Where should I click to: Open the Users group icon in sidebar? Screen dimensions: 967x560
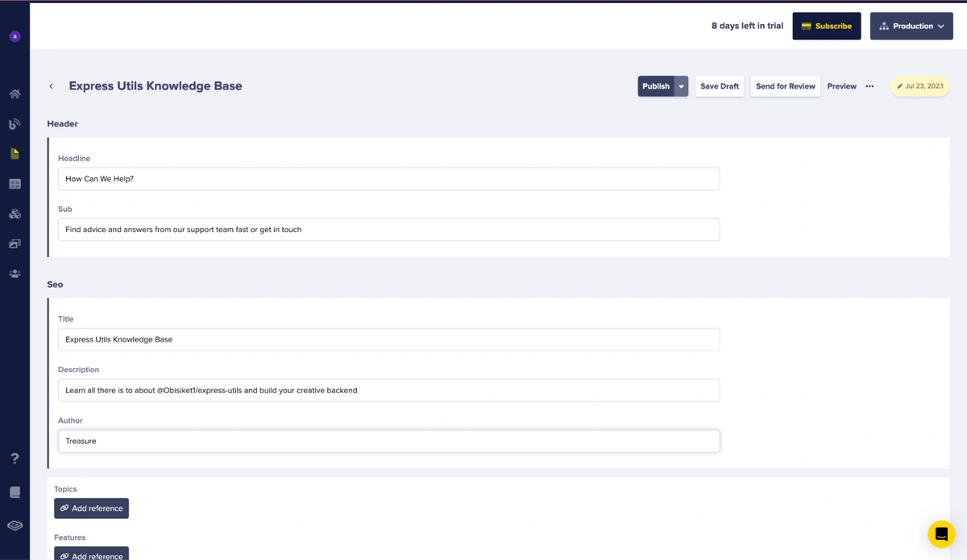click(x=15, y=274)
